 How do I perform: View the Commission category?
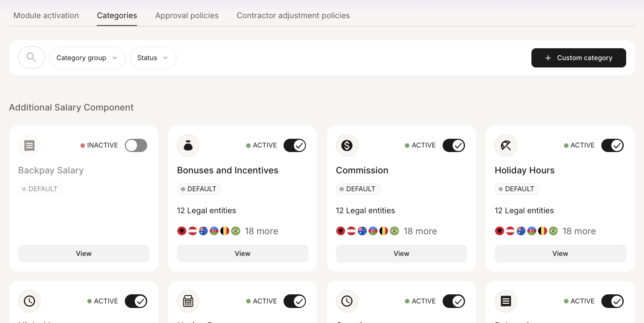point(401,253)
